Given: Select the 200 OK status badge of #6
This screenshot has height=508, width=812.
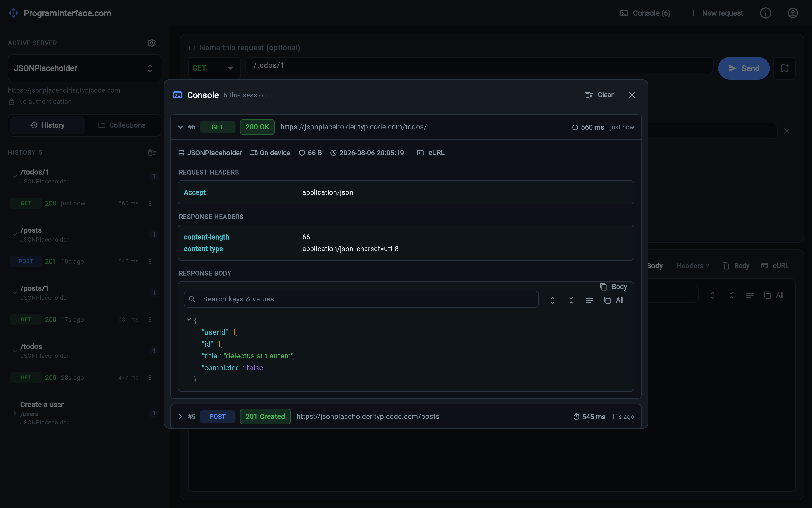Looking at the screenshot, I should point(257,127).
